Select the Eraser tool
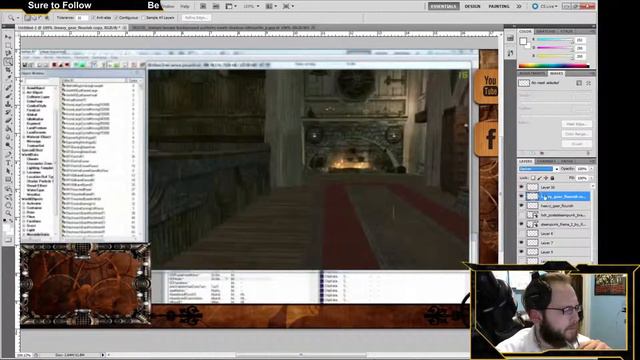 point(8,120)
